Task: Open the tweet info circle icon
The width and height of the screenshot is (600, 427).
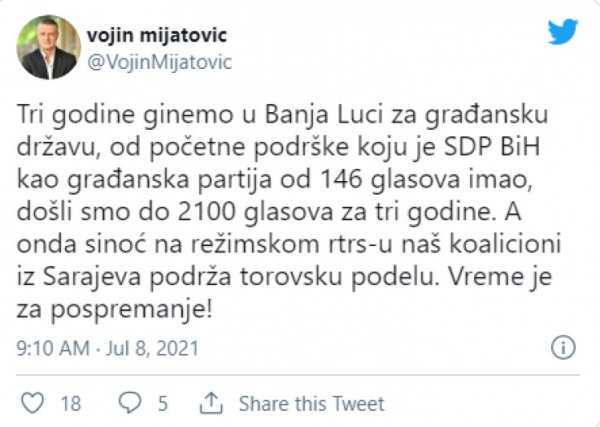Action: coord(564,349)
